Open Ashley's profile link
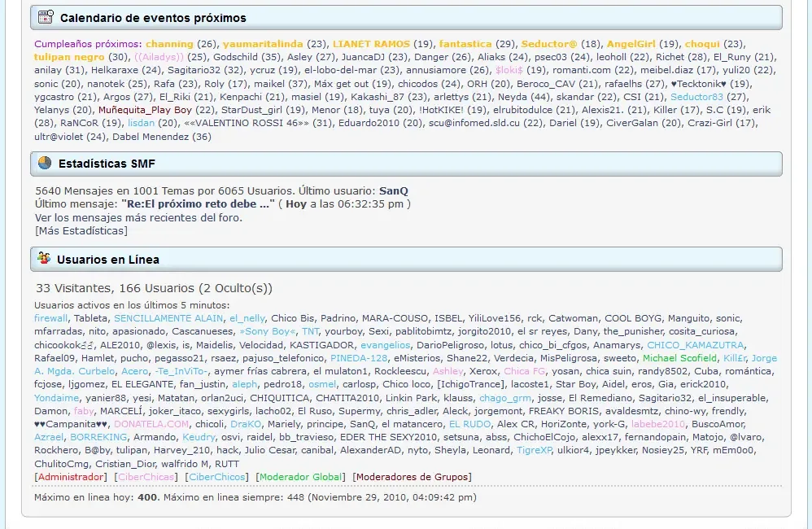The image size is (812, 529). pyautogui.click(x=448, y=371)
